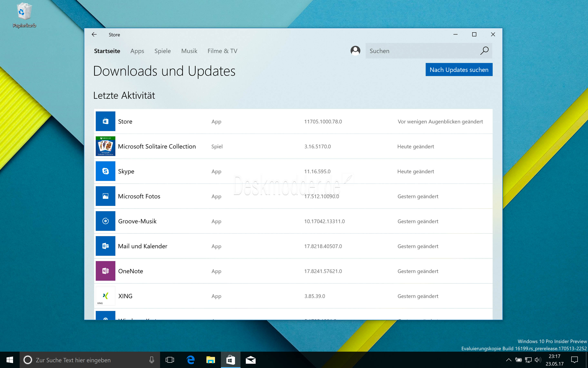Viewport: 588px width, 368px height.
Task: Click the Cortana circle icon
Action: [x=28, y=360]
